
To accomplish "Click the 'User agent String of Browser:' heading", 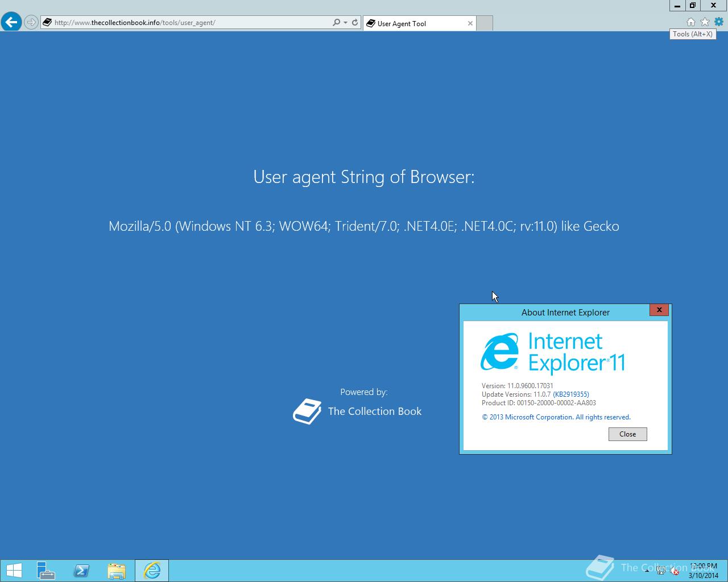I will point(364,177).
